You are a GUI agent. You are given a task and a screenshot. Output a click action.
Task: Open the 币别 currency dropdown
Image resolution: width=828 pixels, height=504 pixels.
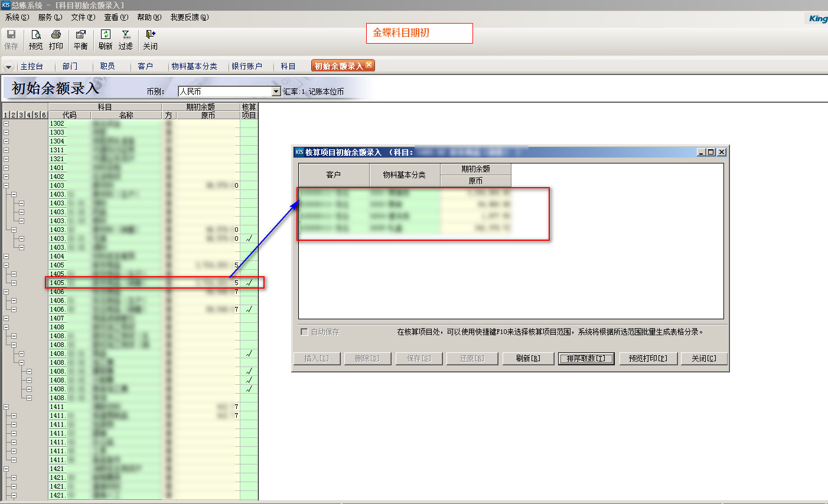(x=276, y=91)
